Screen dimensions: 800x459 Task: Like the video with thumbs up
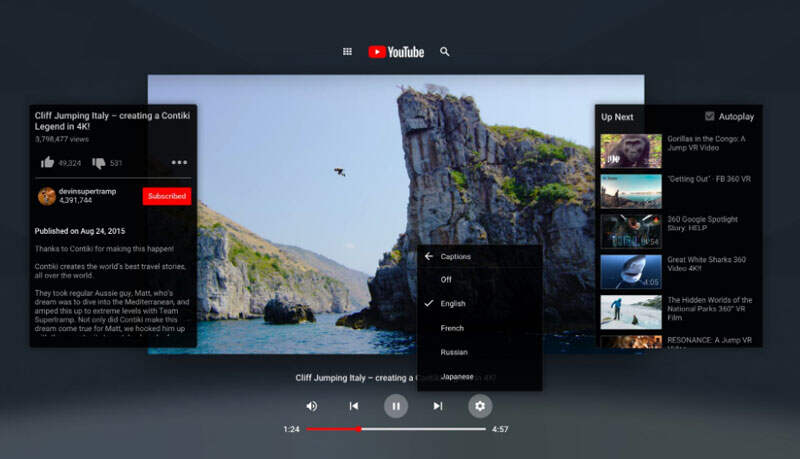click(48, 163)
